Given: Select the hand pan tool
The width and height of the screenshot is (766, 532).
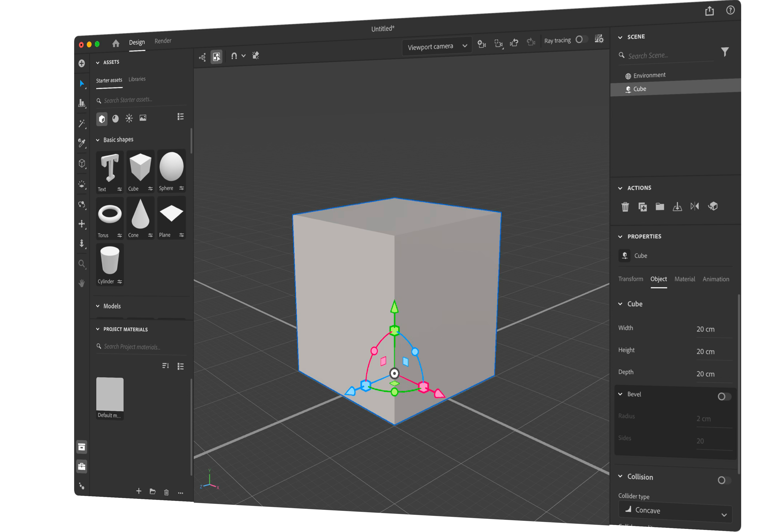Looking at the screenshot, I should tap(82, 283).
